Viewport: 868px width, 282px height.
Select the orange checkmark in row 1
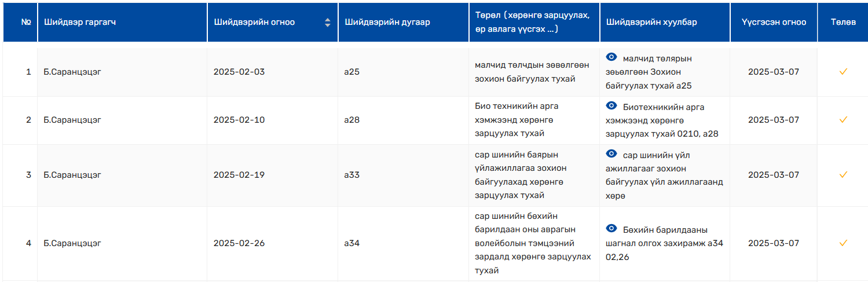click(x=843, y=72)
